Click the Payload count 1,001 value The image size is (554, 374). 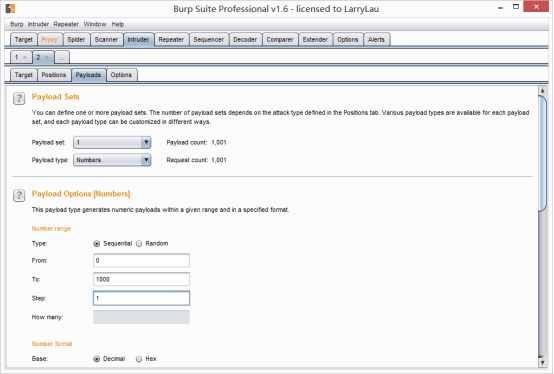pos(219,142)
